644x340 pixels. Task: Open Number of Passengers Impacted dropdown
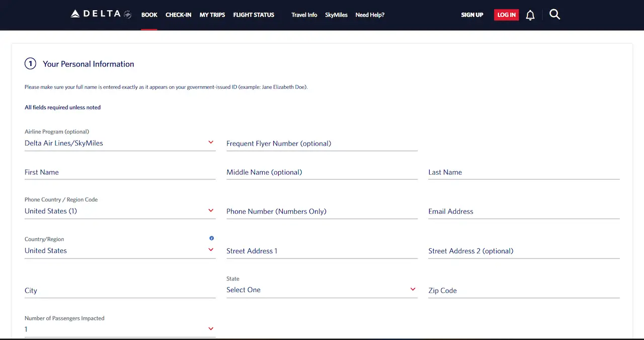click(120, 329)
